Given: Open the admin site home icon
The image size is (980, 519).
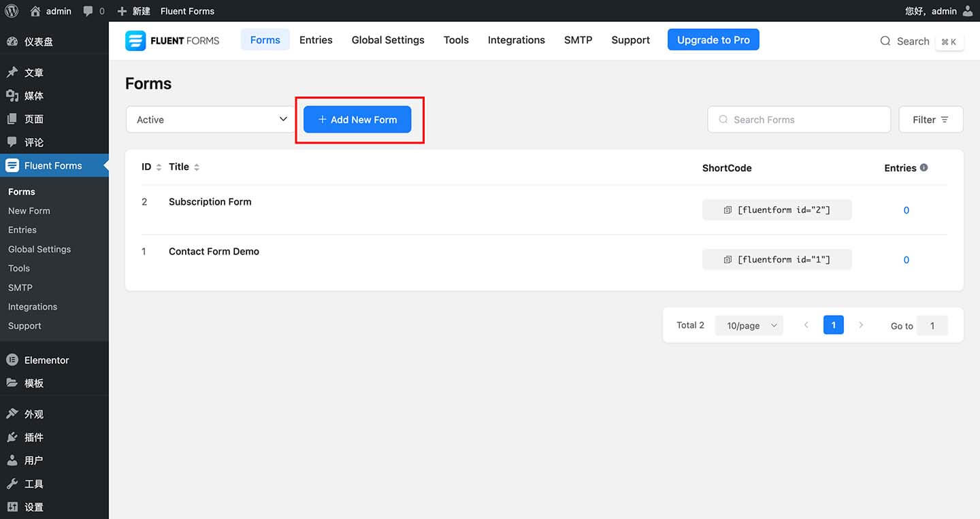Looking at the screenshot, I should click(35, 11).
